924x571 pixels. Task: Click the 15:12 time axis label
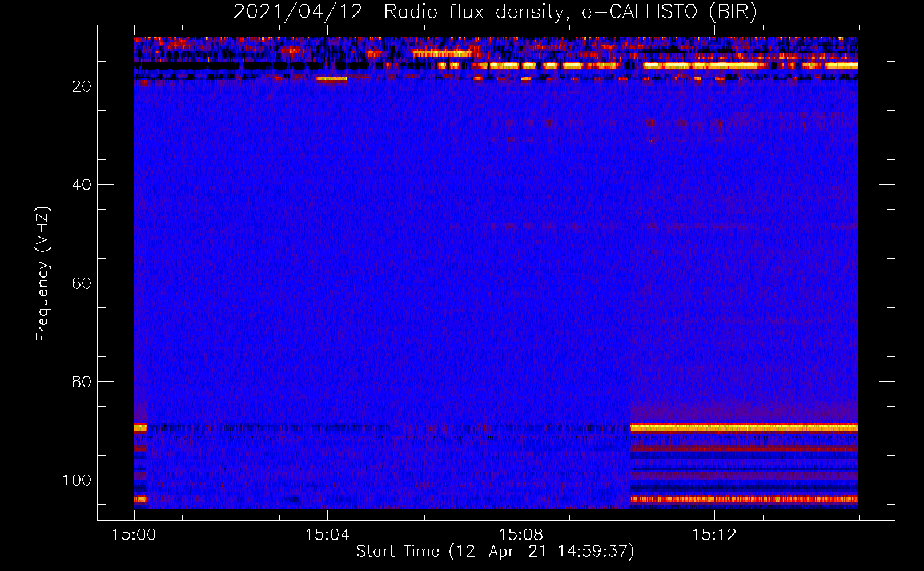[x=714, y=535]
